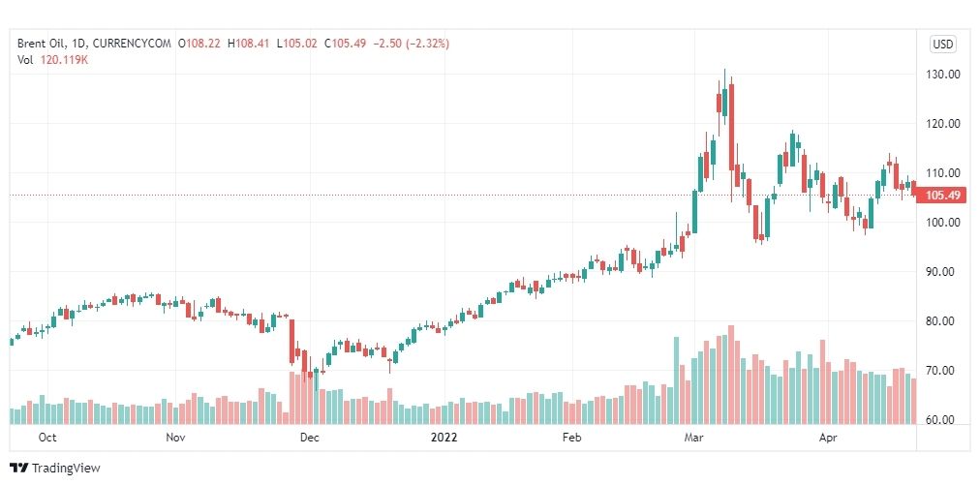Click the Nov label on time axis

(176, 438)
